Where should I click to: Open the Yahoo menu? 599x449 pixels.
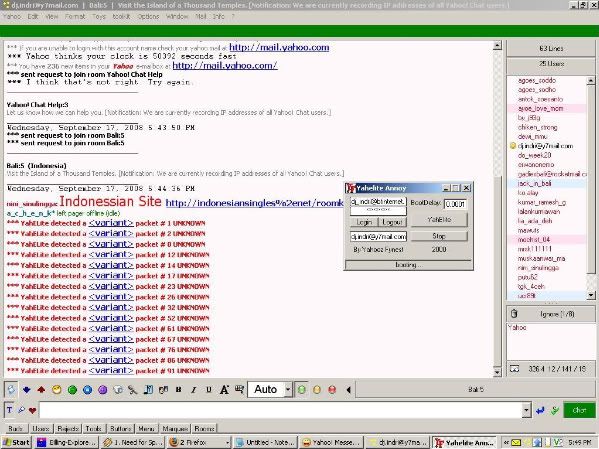point(11,16)
